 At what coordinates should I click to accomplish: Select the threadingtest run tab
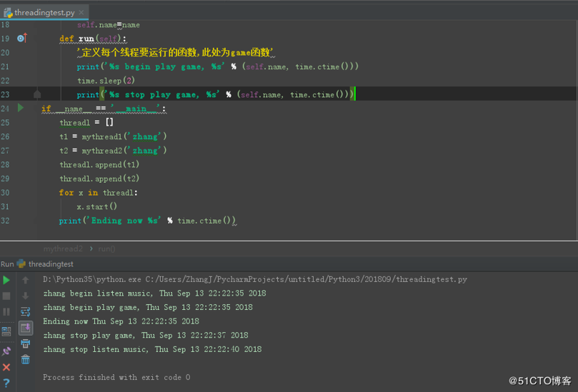(49, 264)
